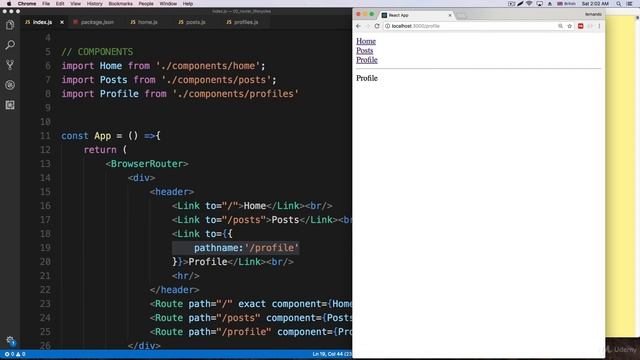
Task: Open Notification Center icon in menu bar
Action: (630, 4)
